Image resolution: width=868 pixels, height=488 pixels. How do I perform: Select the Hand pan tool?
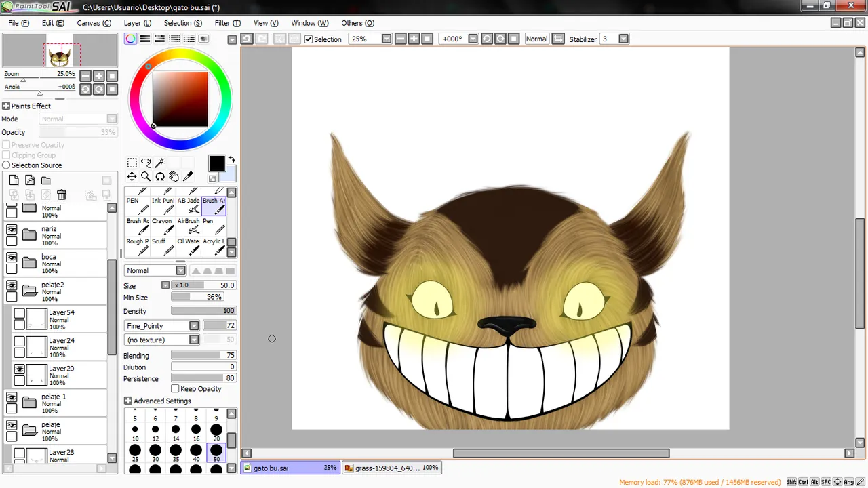coord(174,176)
